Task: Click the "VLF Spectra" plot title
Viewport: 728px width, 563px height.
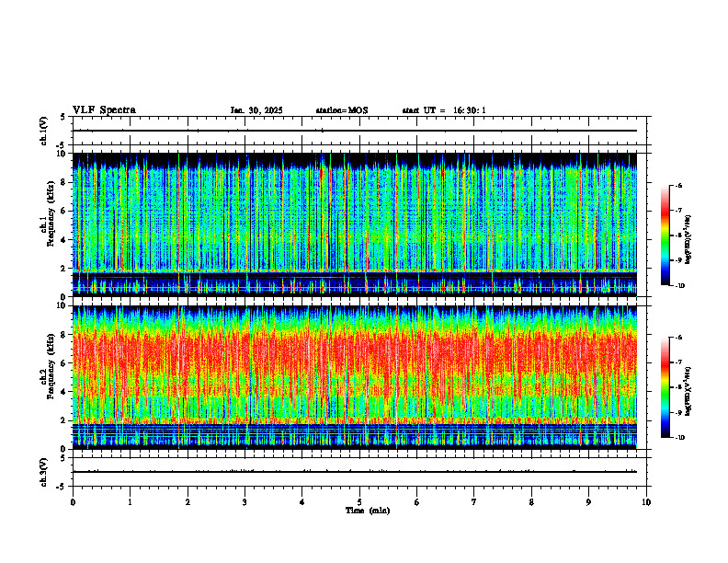Action: pos(105,110)
